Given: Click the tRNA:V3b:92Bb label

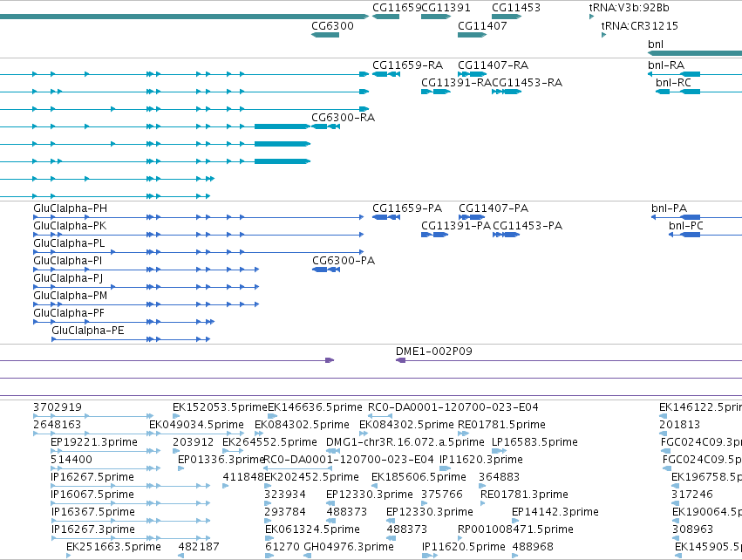Looking at the screenshot, I should [x=629, y=8].
